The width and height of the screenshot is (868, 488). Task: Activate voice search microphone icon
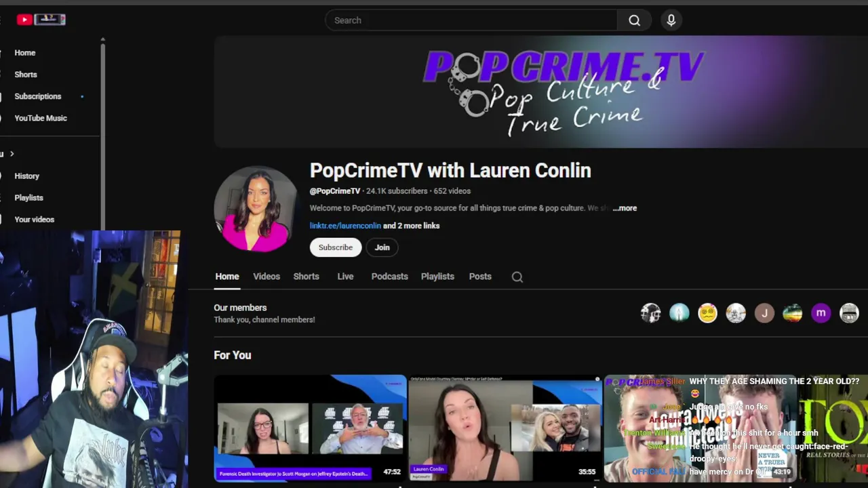point(671,20)
